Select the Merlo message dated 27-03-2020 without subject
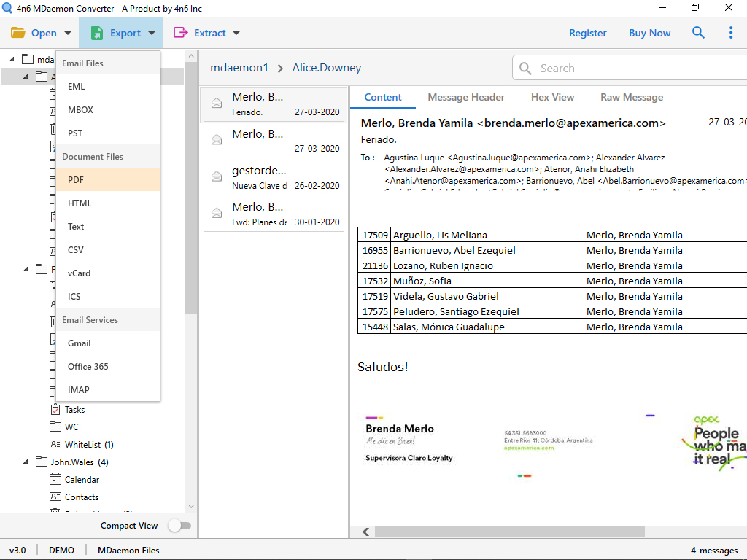This screenshot has height=560, width=747. tap(274, 141)
